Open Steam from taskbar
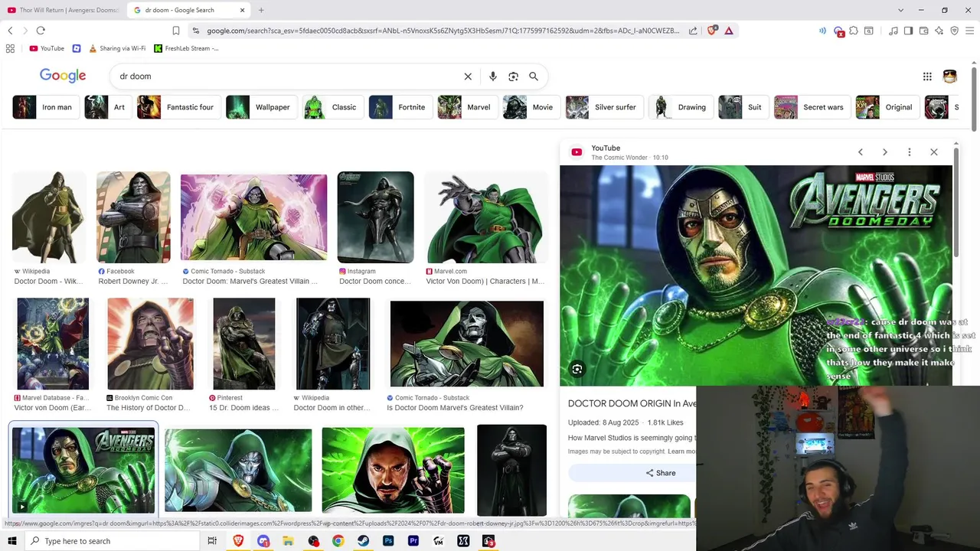Viewport: 980px width, 551px height. click(x=363, y=541)
